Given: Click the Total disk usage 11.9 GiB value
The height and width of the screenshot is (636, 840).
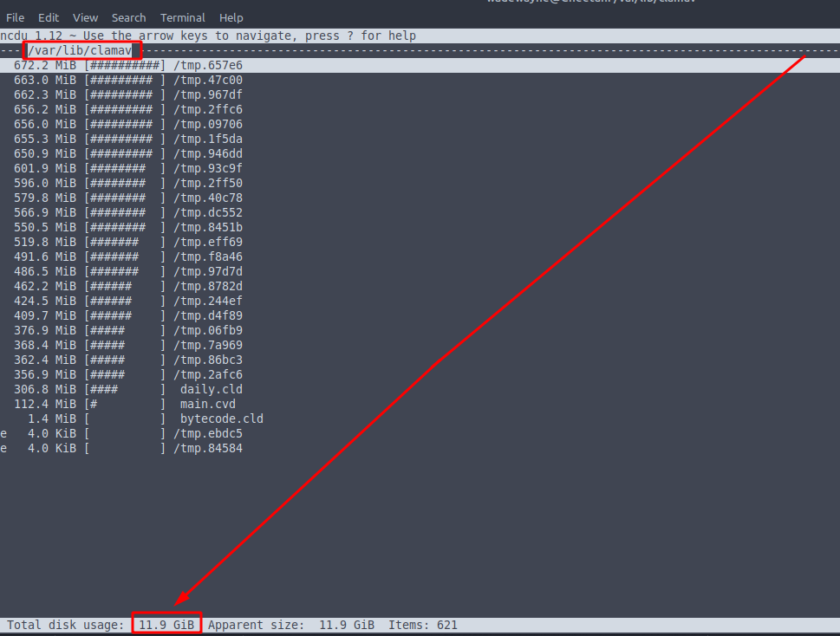Looking at the screenshot, I should pyautogui.click(x=166, y=625).
